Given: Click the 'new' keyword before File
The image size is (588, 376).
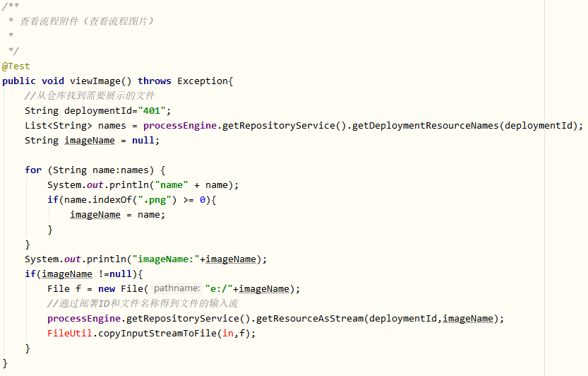Looking at the screenshot, I should point(107,289).
